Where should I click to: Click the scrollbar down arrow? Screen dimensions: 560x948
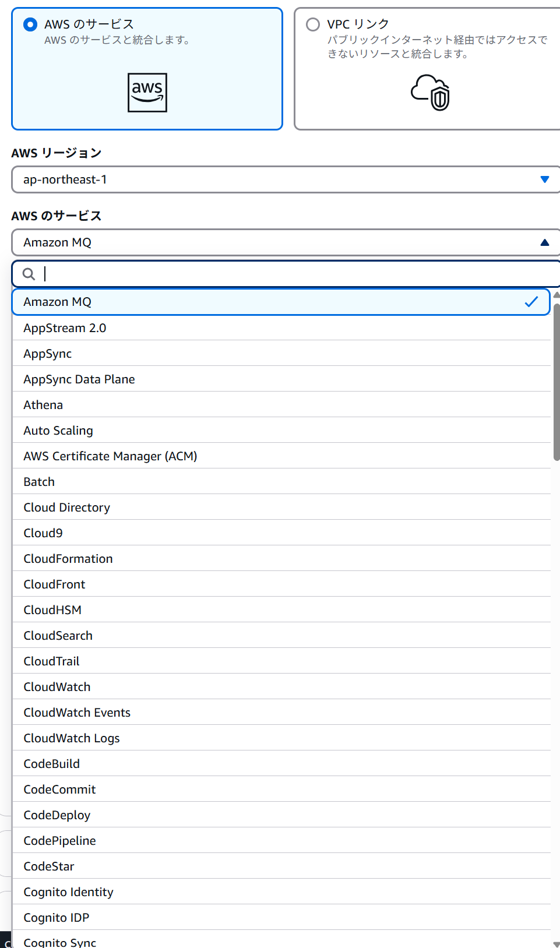click(x=557, y=944)
